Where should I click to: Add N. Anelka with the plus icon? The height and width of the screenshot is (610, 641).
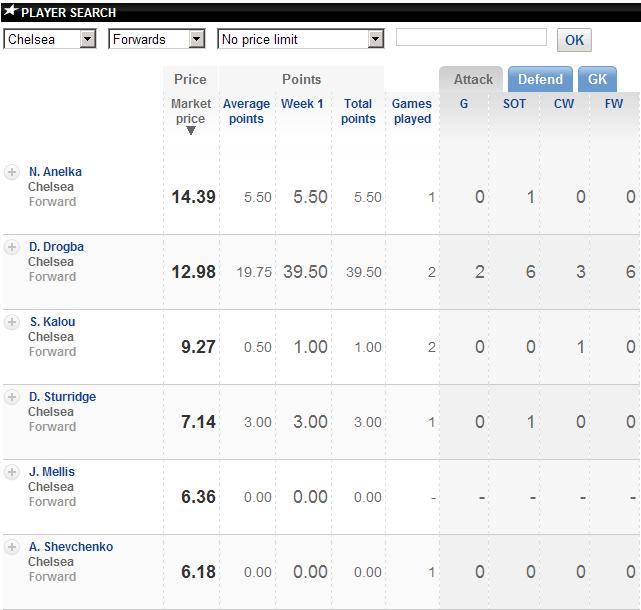tap(11, 172)
